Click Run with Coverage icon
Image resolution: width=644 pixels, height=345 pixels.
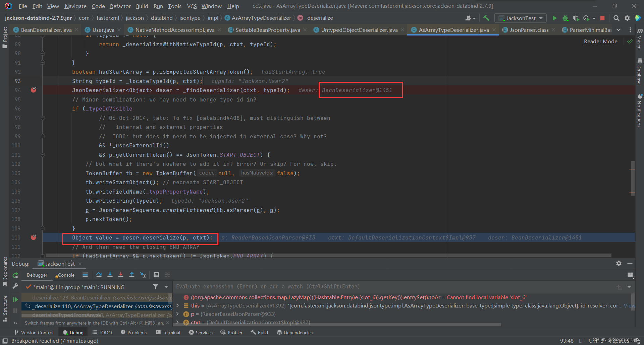click(x=576, y=18)
